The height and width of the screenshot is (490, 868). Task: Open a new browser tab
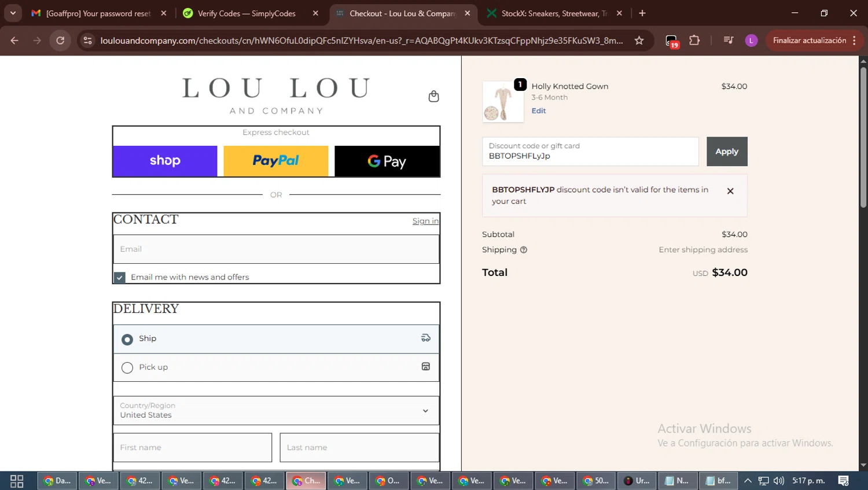click(642, 13)
